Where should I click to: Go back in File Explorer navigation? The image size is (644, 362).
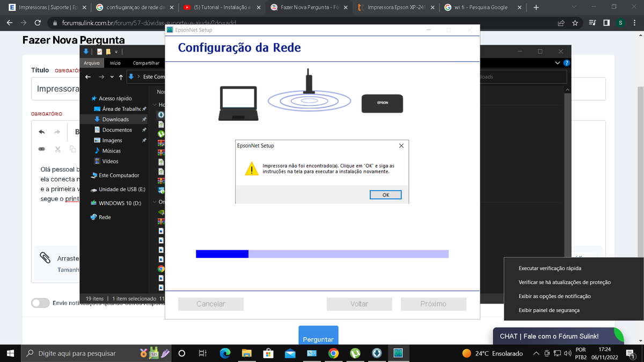click(89, 77)
